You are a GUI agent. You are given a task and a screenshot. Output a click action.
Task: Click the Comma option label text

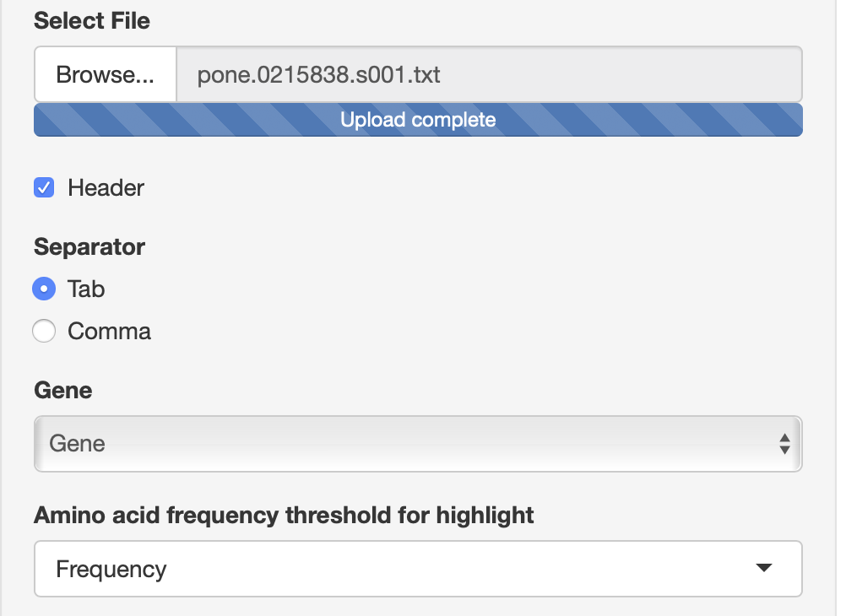click(x=109, y=331)
